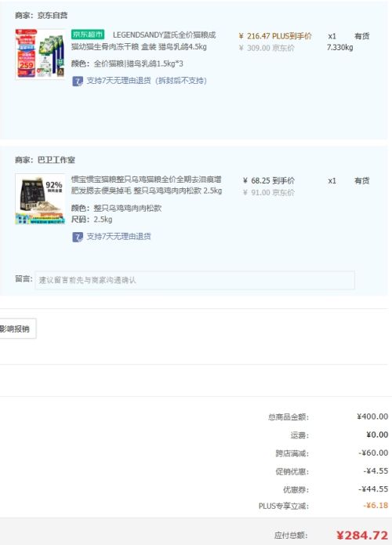392x545 pixels.
Task: Click the 京东超市 green badge
Action: coord(88,34)
